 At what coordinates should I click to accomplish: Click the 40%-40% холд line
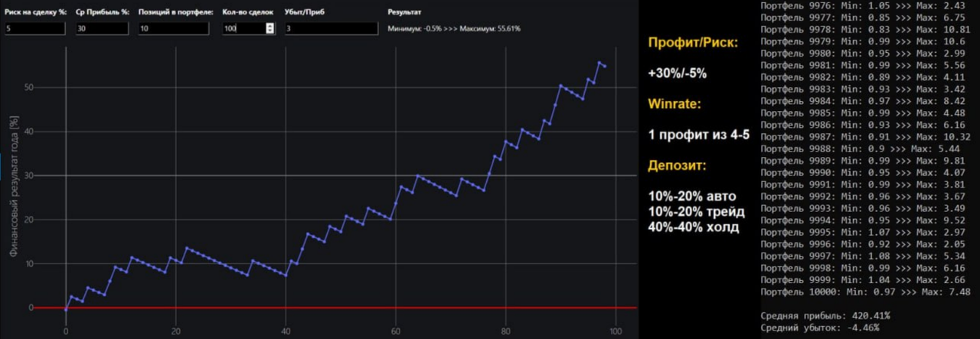pos(694,227)
